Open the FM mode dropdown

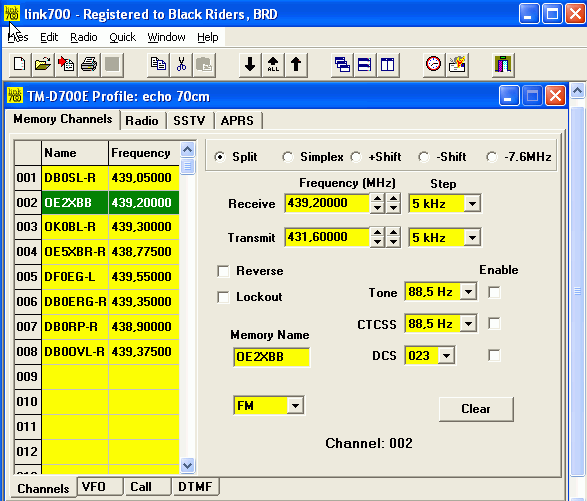pos(295,406)
